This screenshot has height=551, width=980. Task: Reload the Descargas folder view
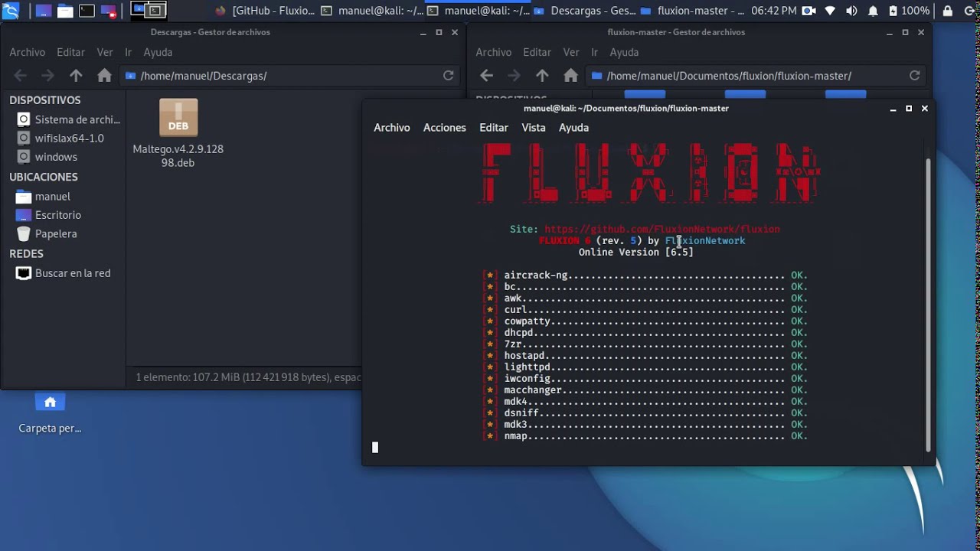point(449,76)
